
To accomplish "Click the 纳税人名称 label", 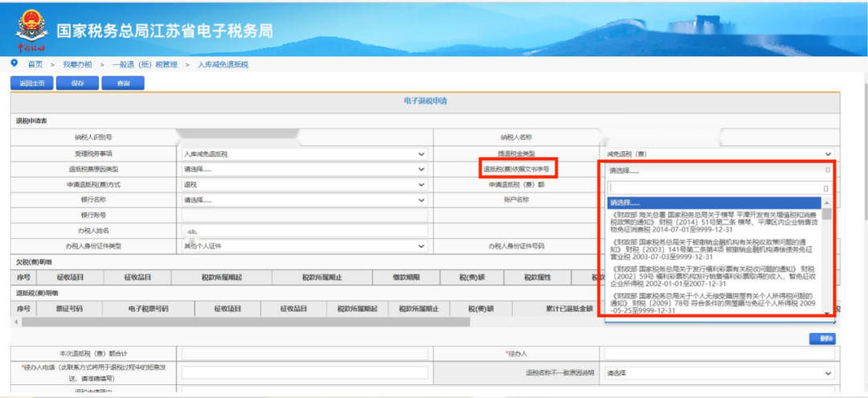I will (517, 137).
